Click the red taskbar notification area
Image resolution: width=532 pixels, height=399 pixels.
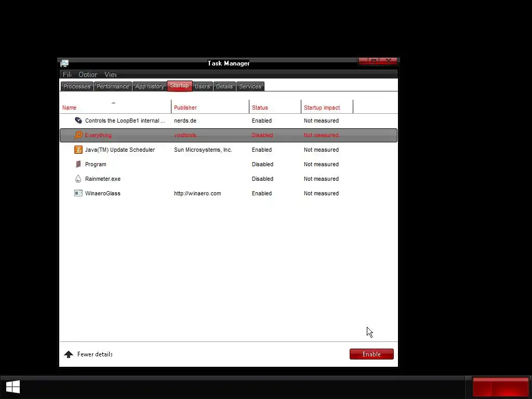pyautogui.click(x=500, y=387)
